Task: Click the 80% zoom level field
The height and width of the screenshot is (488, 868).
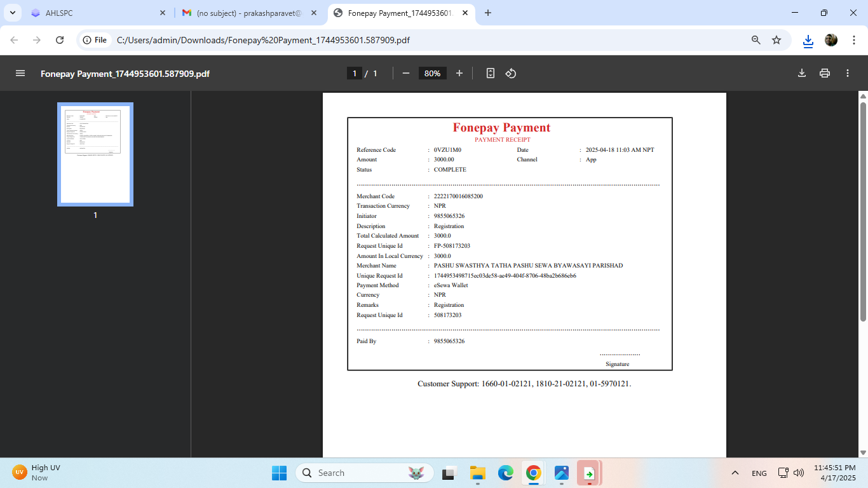Action: 432,73
